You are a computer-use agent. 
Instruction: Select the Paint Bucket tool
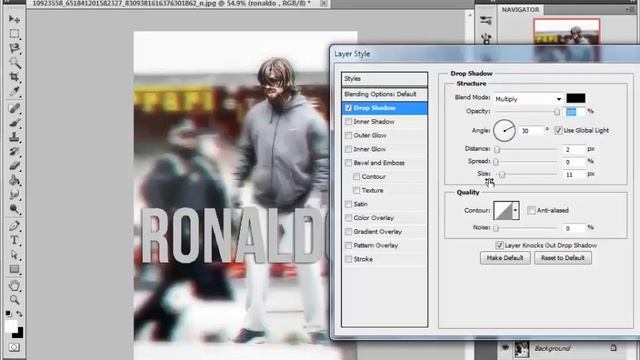(x=14, y=180)
